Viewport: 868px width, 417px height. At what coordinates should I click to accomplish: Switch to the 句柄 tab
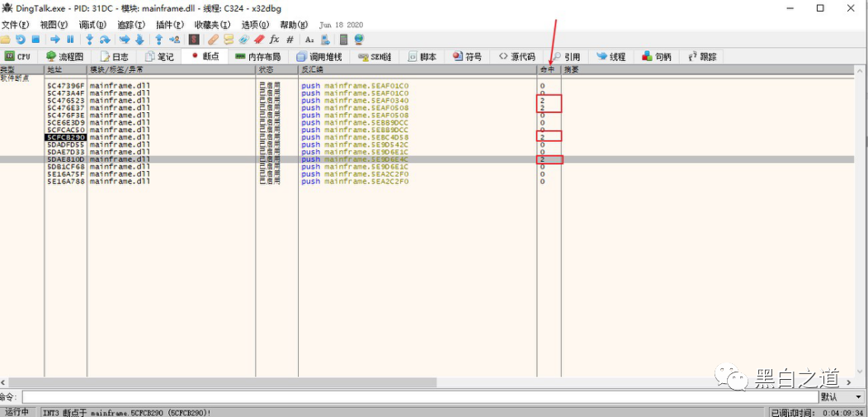tap(657, 56)
